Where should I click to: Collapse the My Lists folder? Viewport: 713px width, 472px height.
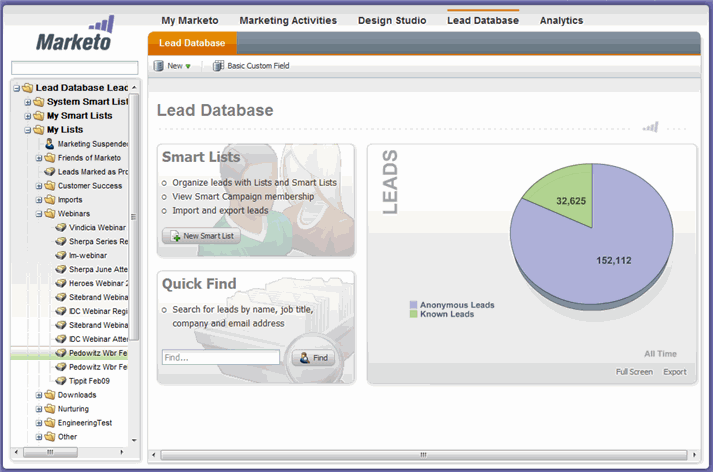(x=28, y=130)
